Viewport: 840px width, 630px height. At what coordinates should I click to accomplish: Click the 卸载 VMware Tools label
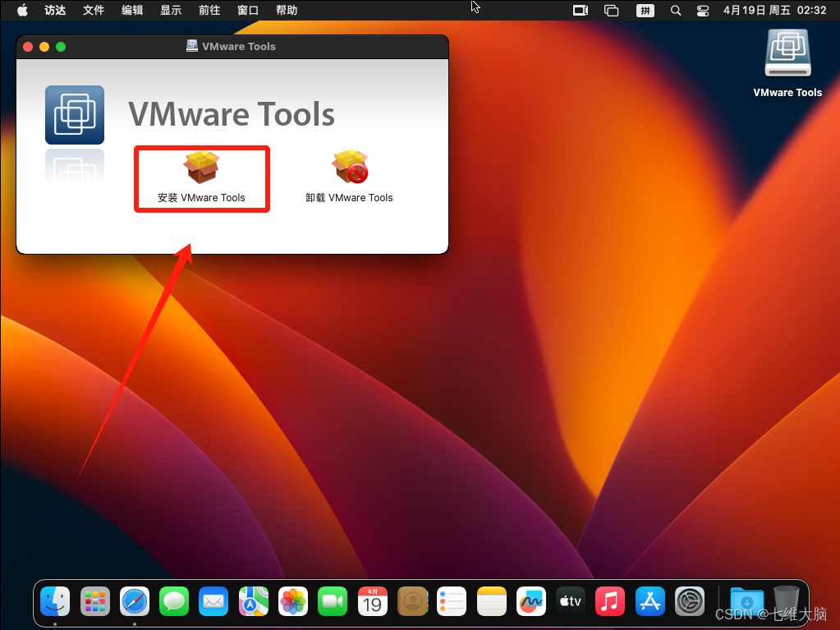(349, 198)
